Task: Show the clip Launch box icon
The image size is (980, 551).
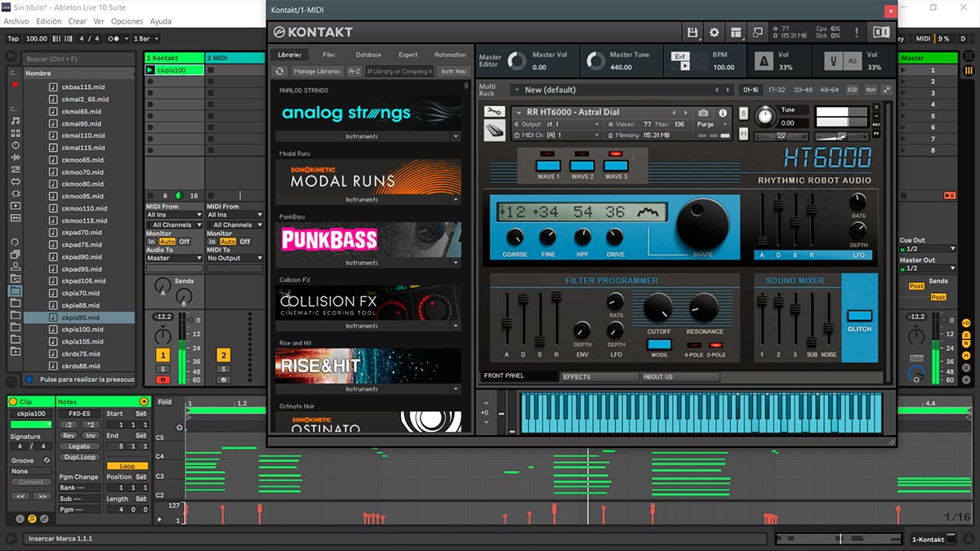Action: click(18, 518)
